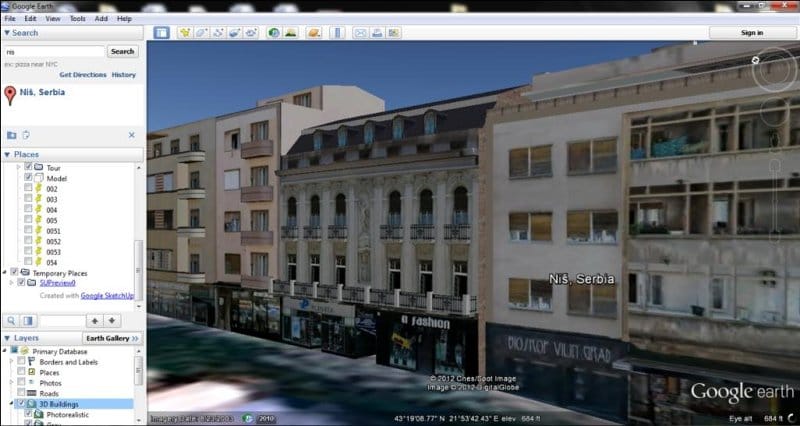Click the Add Image Overlay icon
Viewport: 800px width, 426px height.
pos(233,33)
